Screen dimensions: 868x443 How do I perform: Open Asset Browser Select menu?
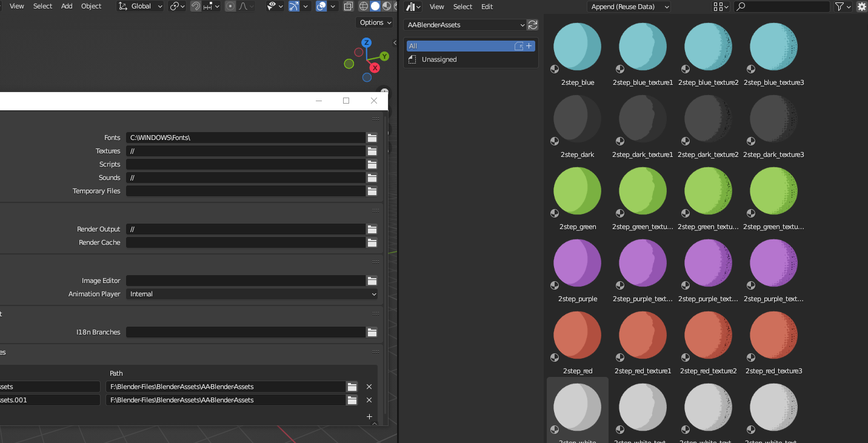462,7
